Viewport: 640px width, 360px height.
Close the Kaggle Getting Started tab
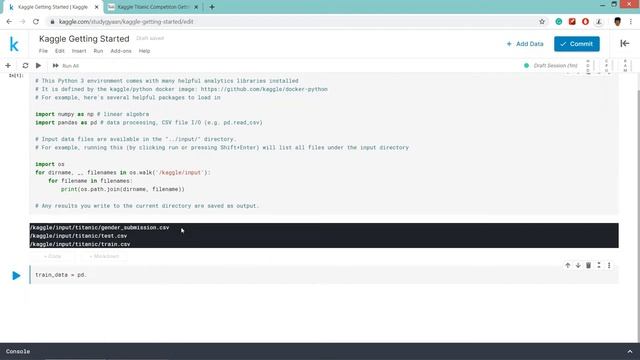97,7
